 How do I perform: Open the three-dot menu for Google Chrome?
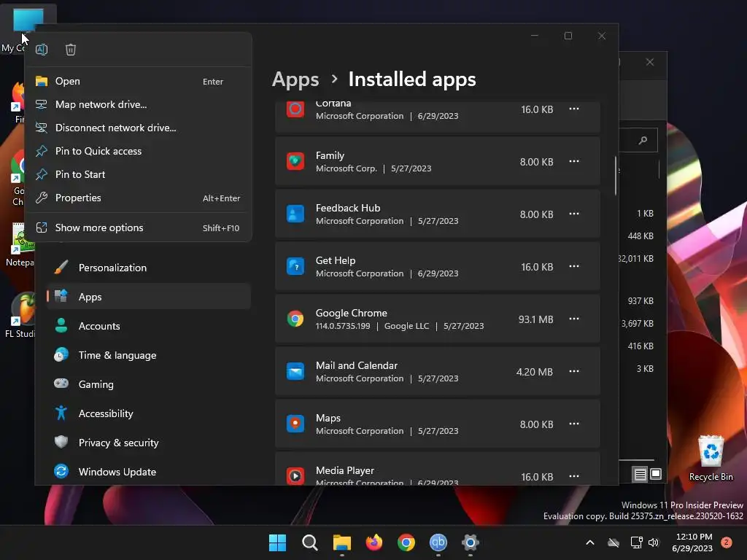[574, 319]
